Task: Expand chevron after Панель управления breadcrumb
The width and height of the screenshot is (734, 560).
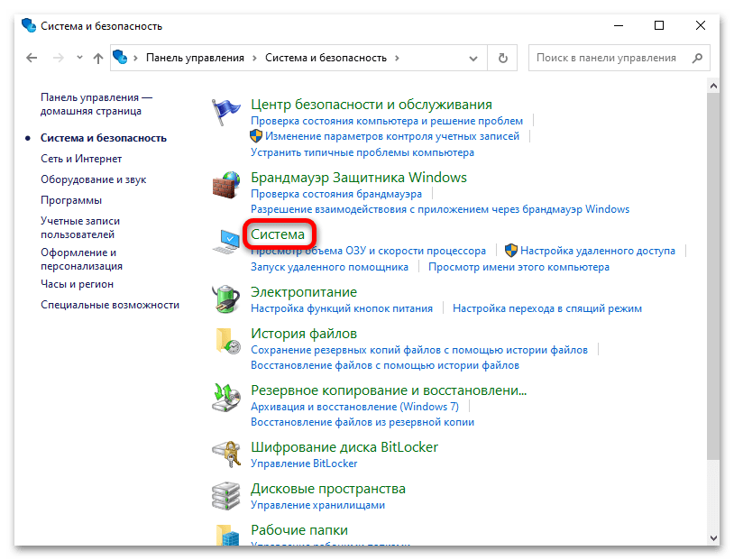Action: click(254, 58)
